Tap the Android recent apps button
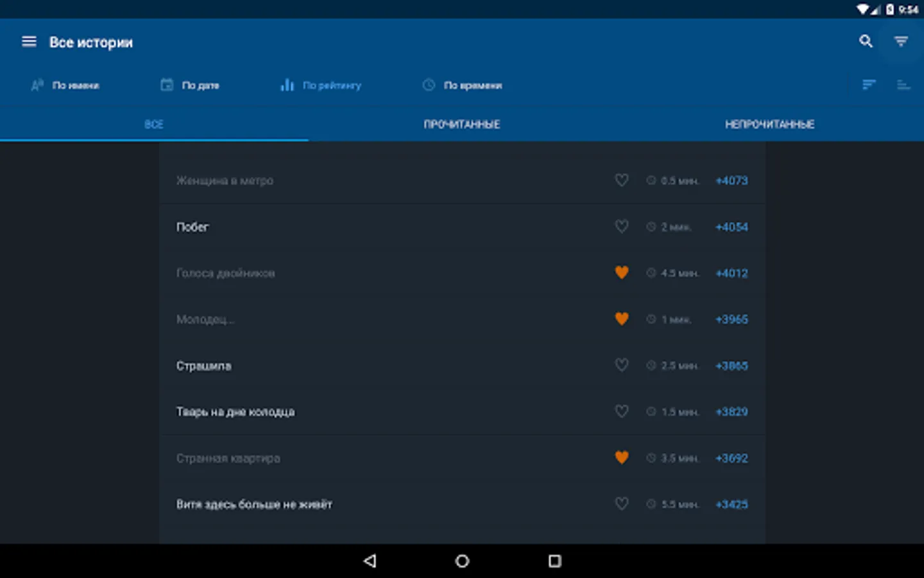 point(555,561)
